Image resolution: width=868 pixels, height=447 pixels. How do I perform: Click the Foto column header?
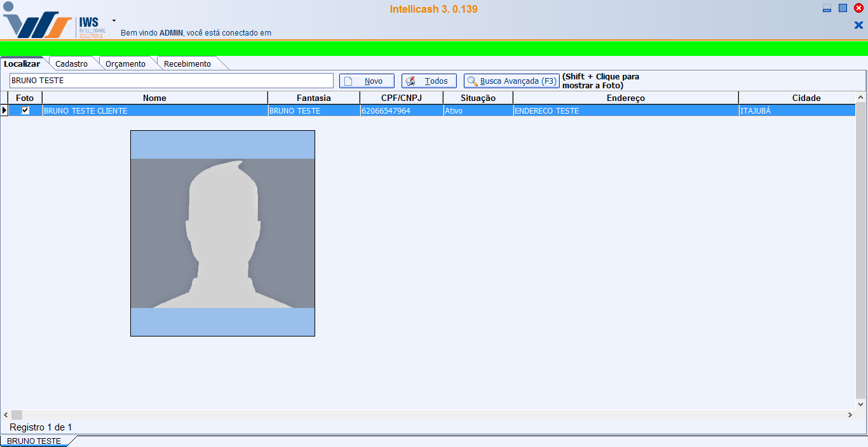point(25,98)
